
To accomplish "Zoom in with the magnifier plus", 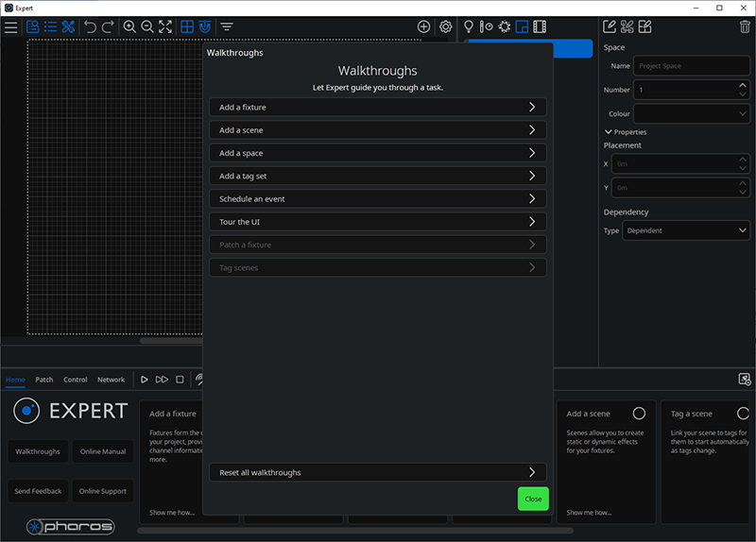I will [129, 26].
